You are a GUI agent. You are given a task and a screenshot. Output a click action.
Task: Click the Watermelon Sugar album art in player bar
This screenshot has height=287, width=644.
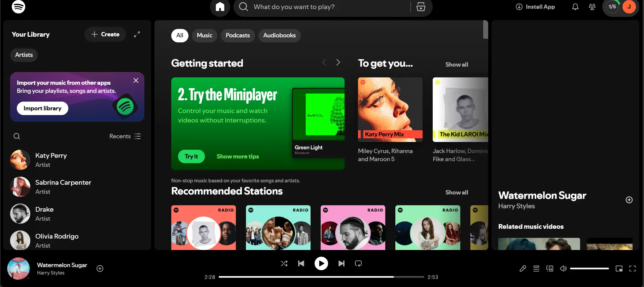pyautogui.click(x=19, y=268)
